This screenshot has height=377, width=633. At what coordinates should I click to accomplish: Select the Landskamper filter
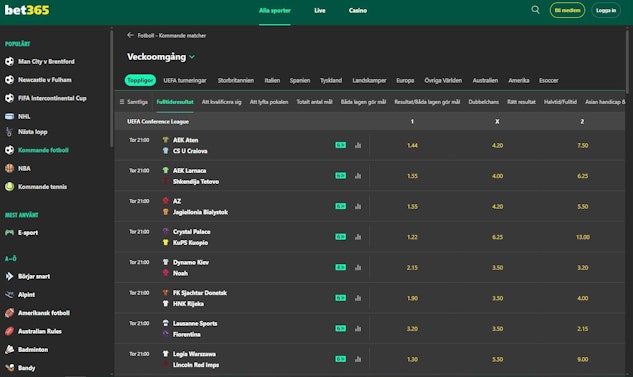click(x=369, y=80)
